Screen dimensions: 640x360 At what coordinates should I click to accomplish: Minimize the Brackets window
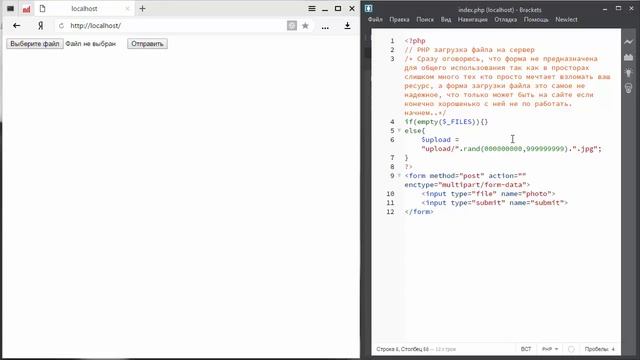[x=605, y=9]
